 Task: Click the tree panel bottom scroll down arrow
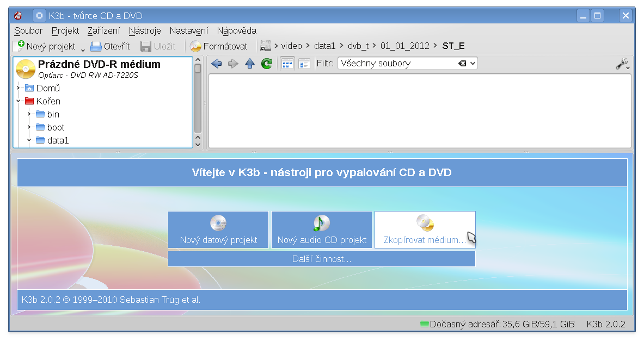(198, 144)
